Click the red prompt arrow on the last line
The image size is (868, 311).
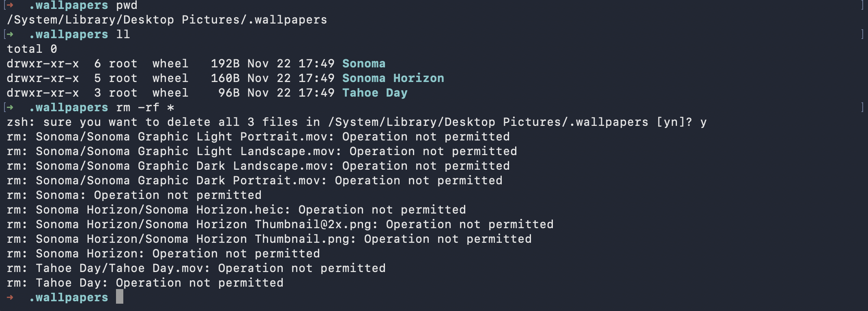pos(11,297)
